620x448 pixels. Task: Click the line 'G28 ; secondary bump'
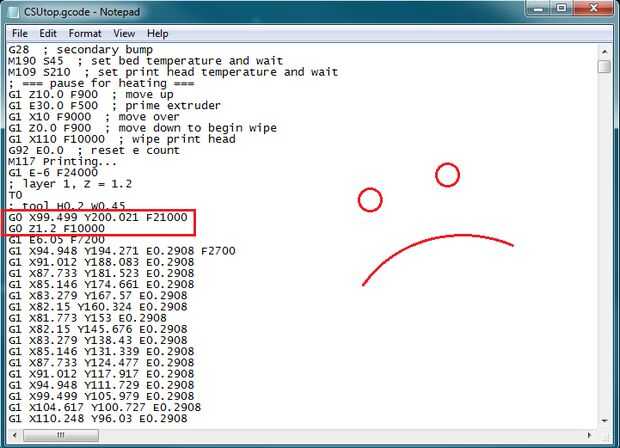(x=81, y=50)
